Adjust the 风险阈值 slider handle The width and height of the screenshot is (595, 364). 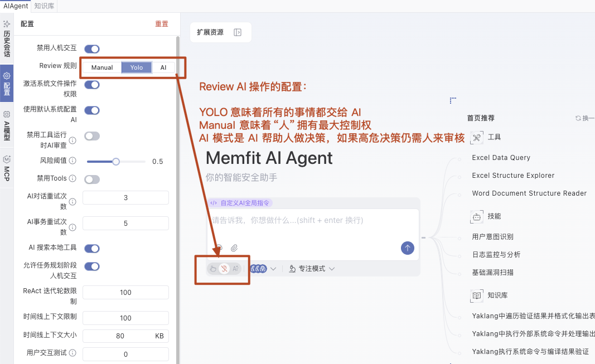pyautogui.click(x=116, y=162)
